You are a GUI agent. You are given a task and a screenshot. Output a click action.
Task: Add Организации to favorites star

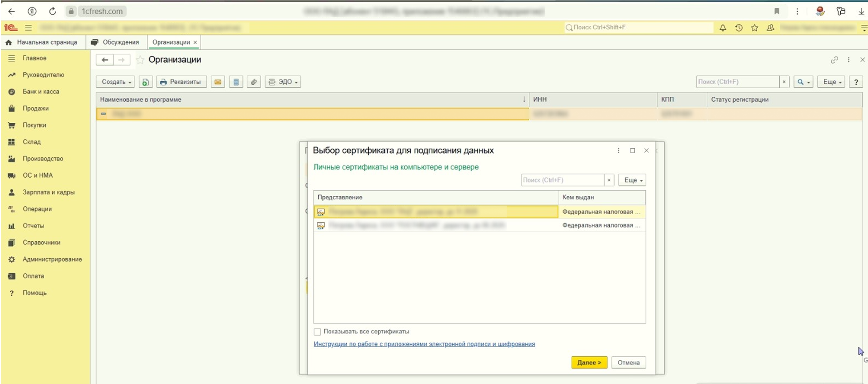click(x=140, y=60)
